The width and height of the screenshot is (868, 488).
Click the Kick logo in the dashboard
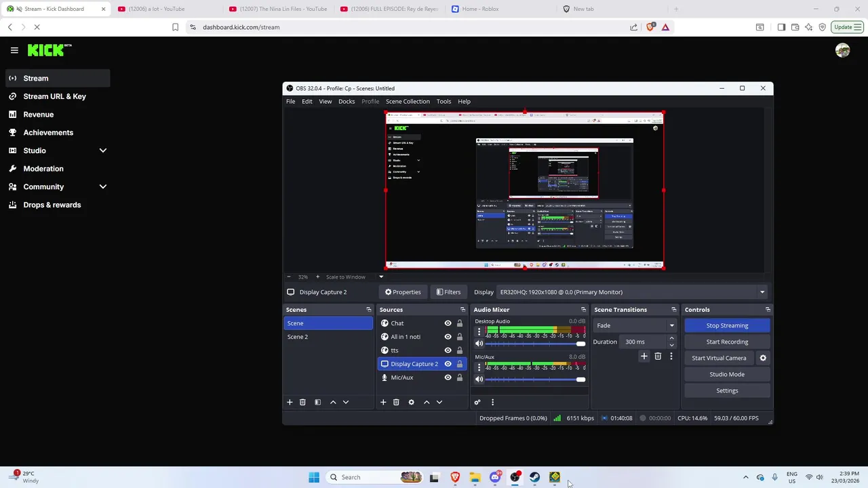pyautogui.click(x=49, y=50)
